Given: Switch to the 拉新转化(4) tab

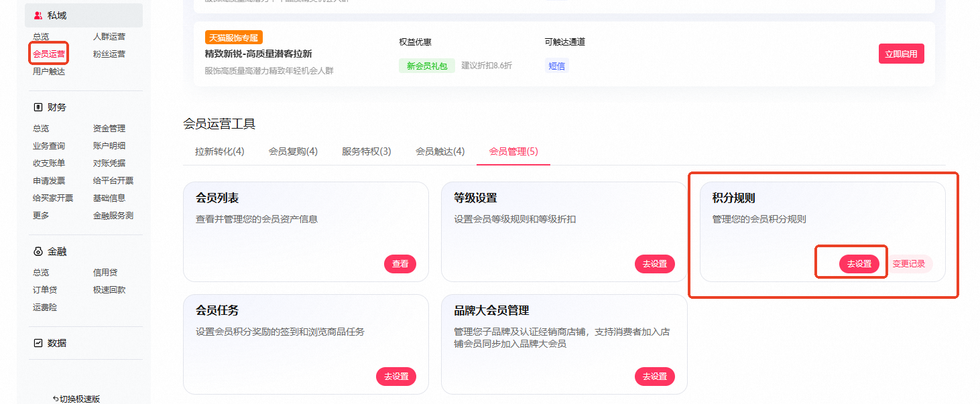Looking at the screenshot, I should pos(220,151).
